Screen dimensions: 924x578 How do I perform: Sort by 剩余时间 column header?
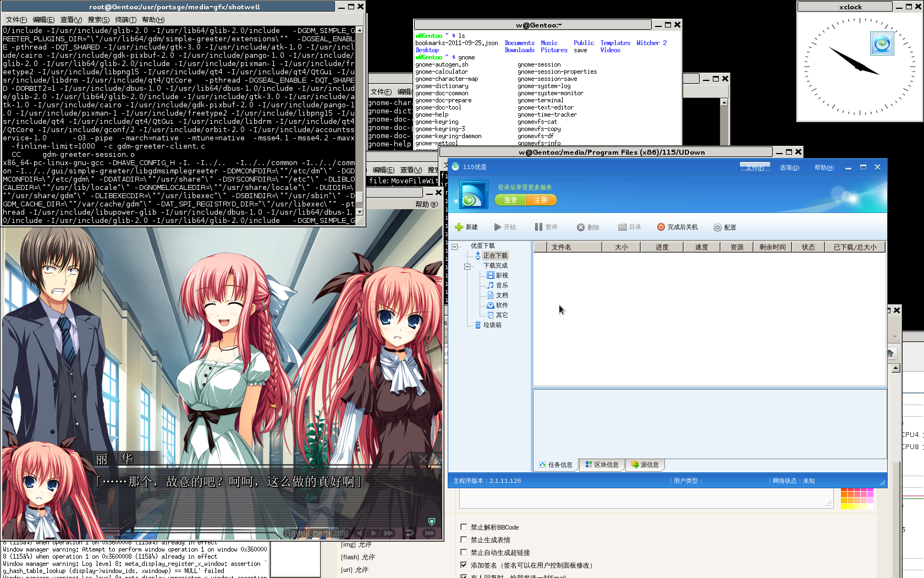(773, 247)
